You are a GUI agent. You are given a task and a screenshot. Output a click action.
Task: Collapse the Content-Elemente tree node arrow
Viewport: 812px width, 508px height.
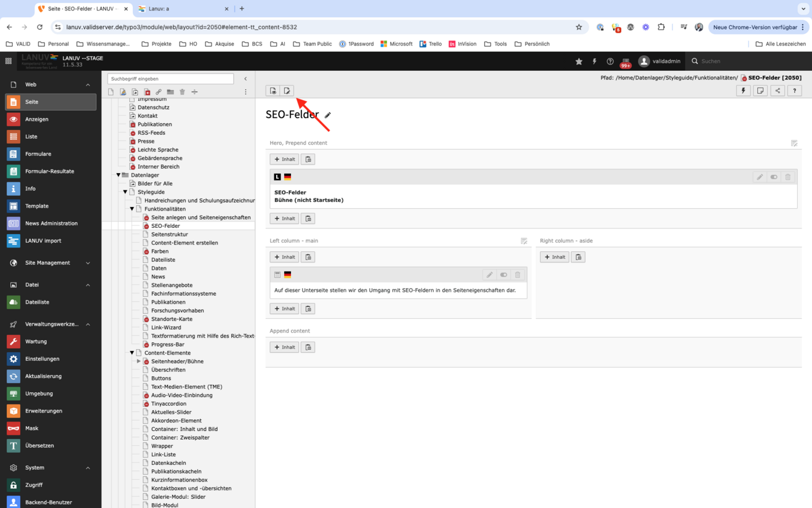tap(132, 353)
